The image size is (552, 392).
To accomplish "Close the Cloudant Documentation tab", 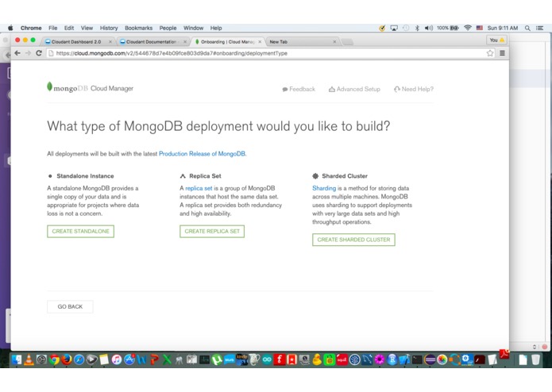I will (x=185, y=42).
